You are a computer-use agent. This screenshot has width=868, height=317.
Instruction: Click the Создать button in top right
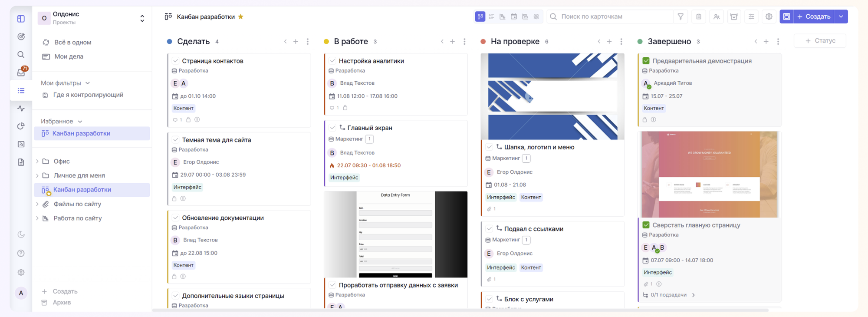coord(813,17)
